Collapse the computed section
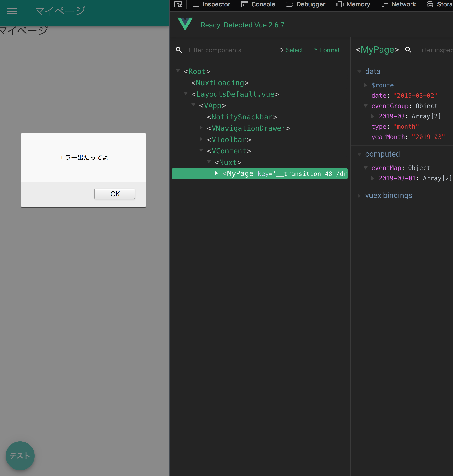Viewport: 453px width, 476px height. click(359, 154)
